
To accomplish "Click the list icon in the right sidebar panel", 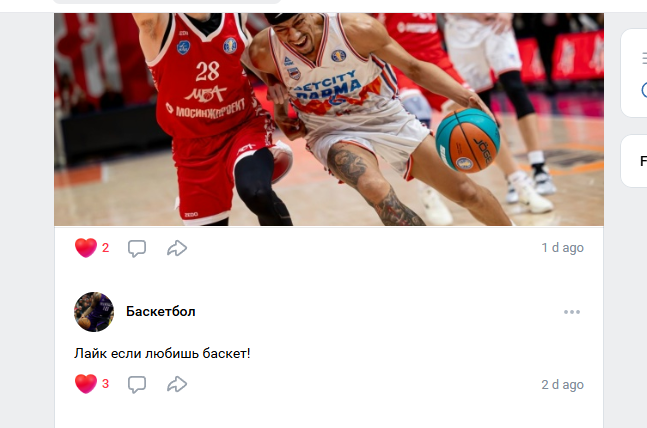I will click(x=644, y=58).
